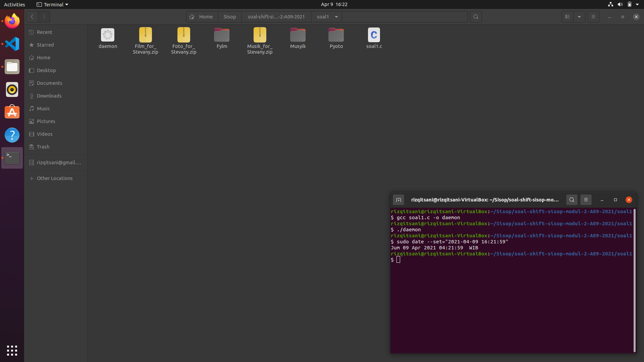The image size is (644, 362).
Task: Open Downloads in sidebar
Action: point(56,96)
